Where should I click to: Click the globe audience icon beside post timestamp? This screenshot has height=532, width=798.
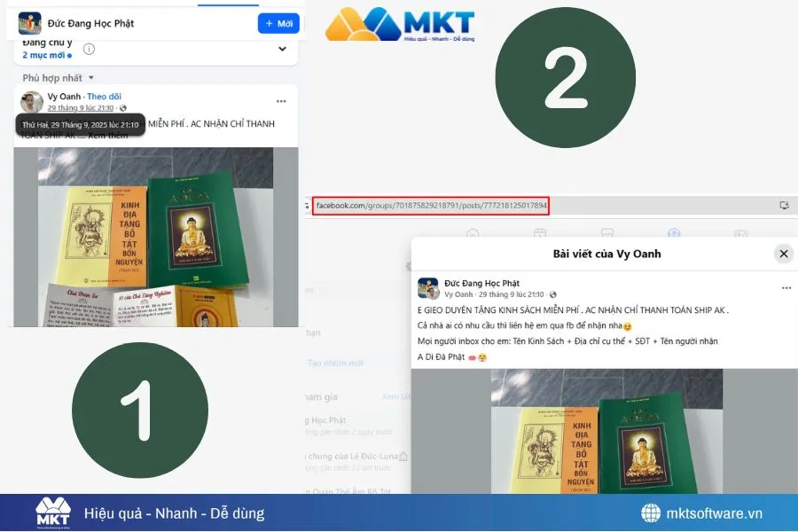tap(122, 107)
